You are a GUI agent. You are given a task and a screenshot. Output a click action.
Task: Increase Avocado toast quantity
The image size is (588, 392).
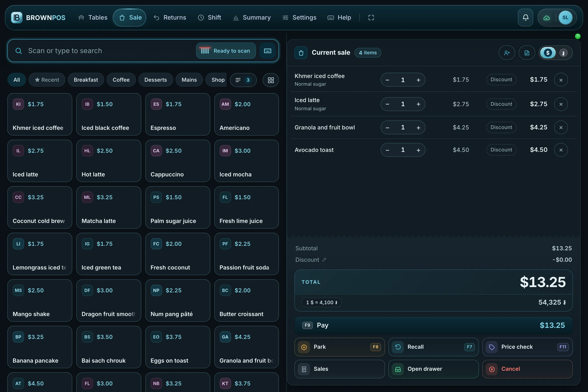pyautogui.click(x=418, y=150)
